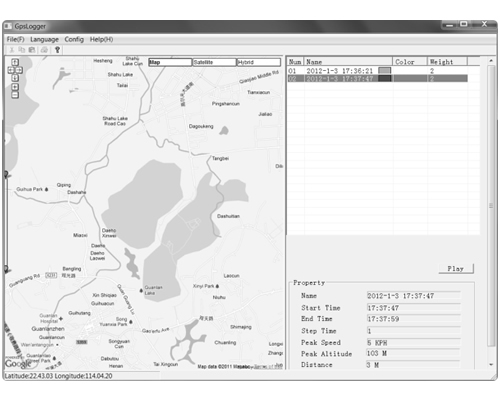Click scrollbar up arrow in right panel

[x=491, y=61]
